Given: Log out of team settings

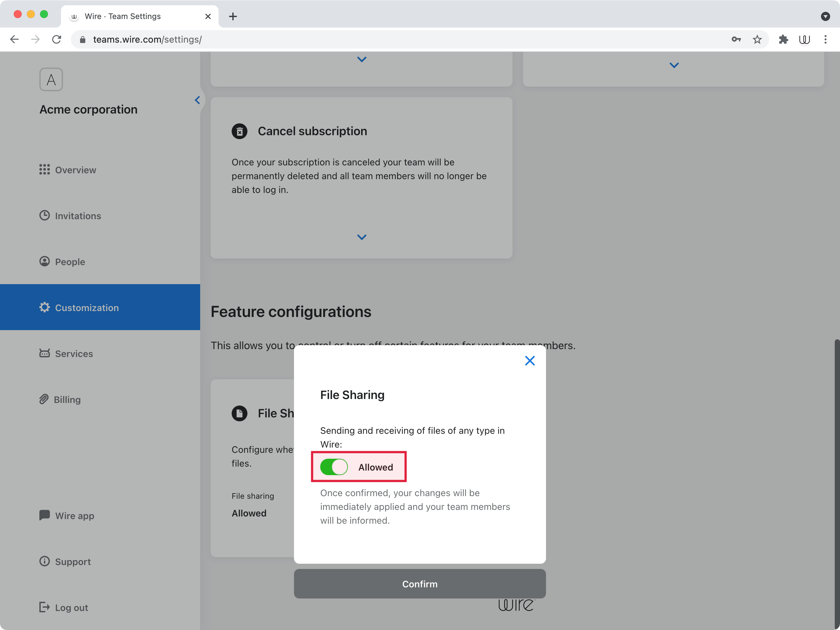Looking at the screenshot, I should 63,608.
